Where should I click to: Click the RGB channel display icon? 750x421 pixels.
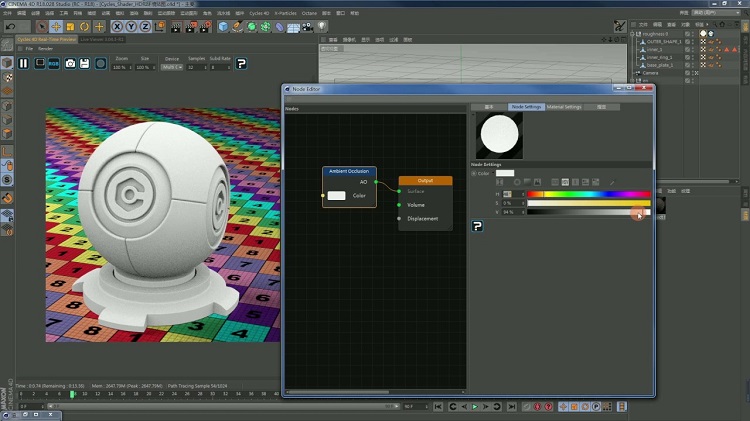pos(53,63)
